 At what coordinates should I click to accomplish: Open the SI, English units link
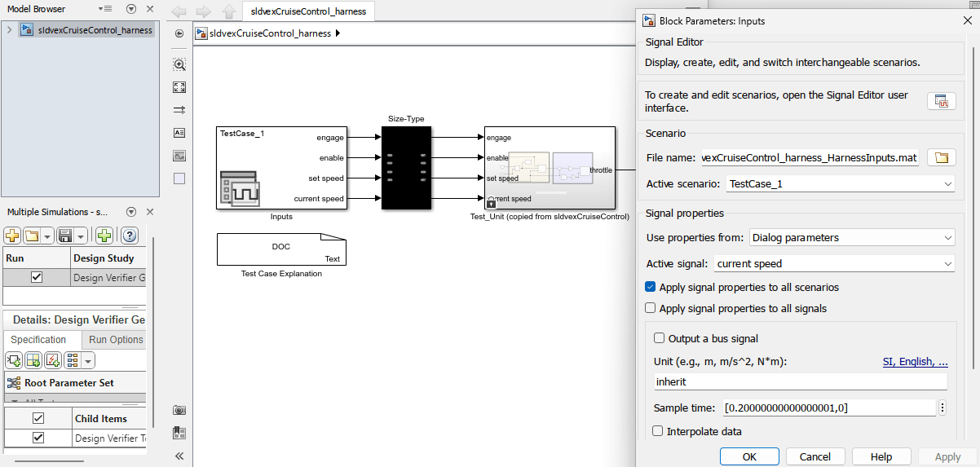pos(915,361)
